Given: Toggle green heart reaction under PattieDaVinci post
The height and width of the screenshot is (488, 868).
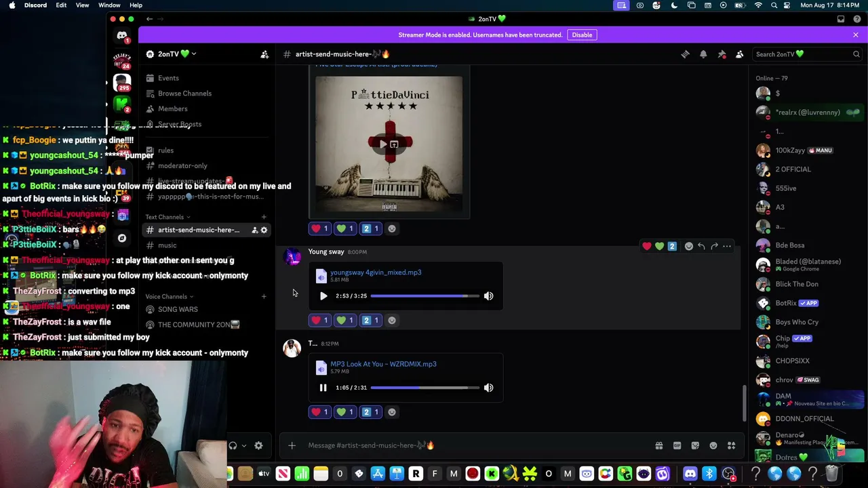Looking at the screenshot, I should point(345,228).
